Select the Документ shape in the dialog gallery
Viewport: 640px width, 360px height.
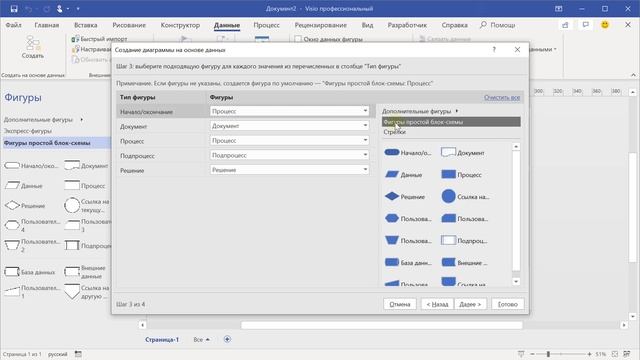point(463,153)
